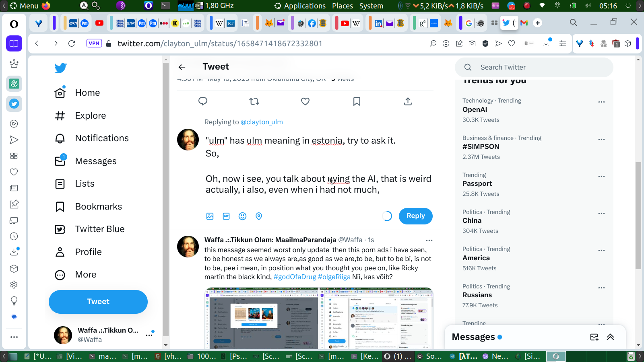Open the browser downloads icon in address bar
The image size is (644, 362).
(546, 43)
